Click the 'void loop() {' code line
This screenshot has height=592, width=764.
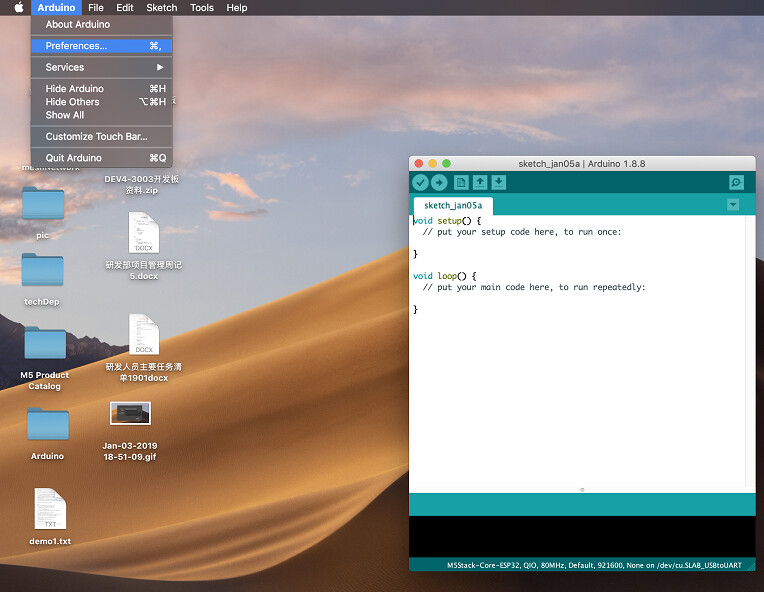(444, 276)
